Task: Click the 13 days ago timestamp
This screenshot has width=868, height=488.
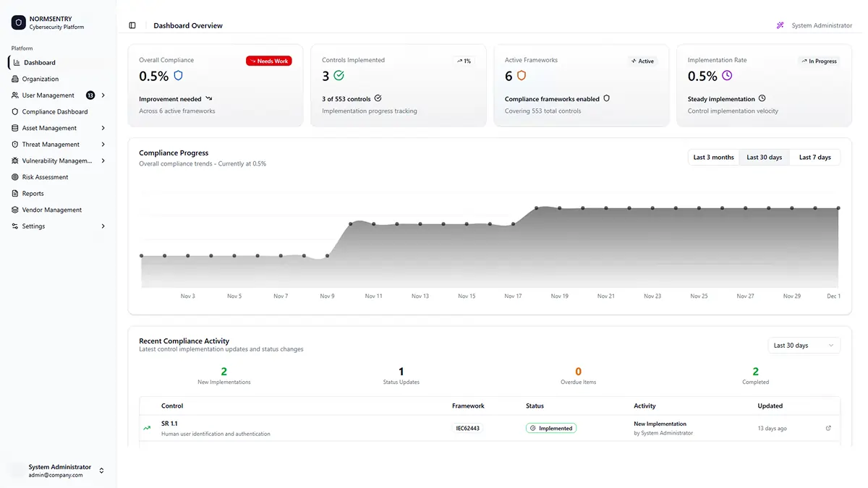Action: tap(772, 429)
